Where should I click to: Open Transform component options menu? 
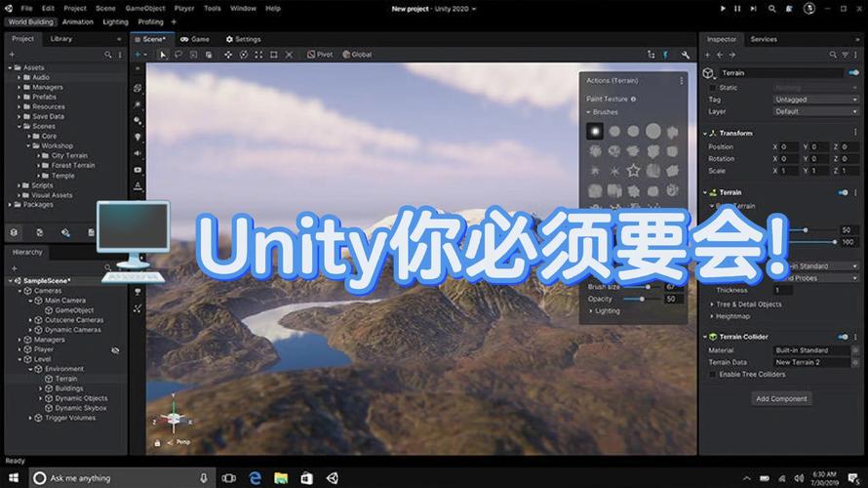coord(855,133)
